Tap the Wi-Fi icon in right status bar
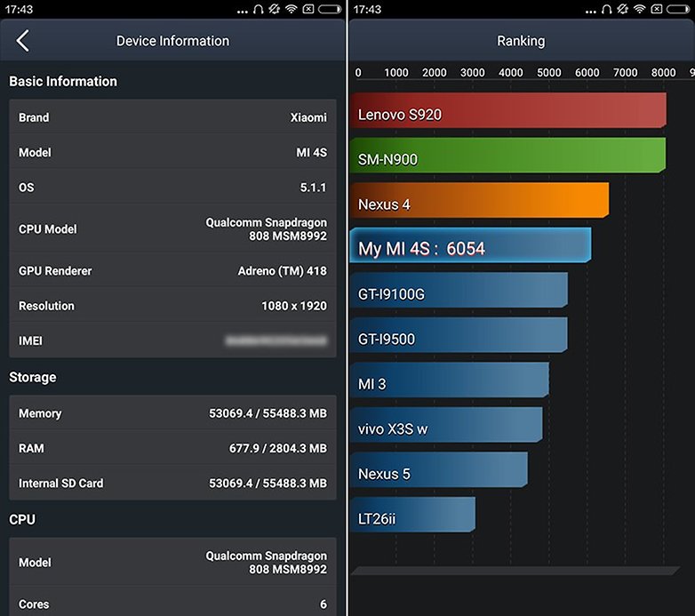Screen dimensions: 695x616 click(x=640, y=9)
